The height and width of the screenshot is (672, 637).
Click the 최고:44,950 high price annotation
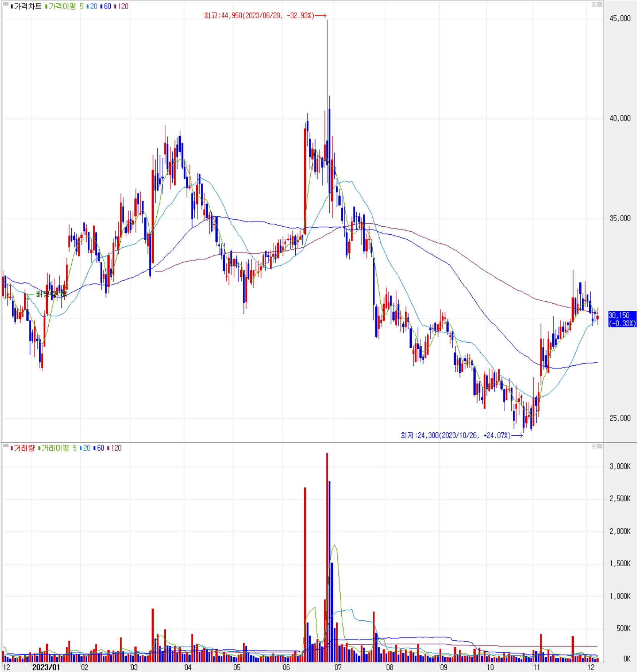pyautogui.click(x=265, y=16)
